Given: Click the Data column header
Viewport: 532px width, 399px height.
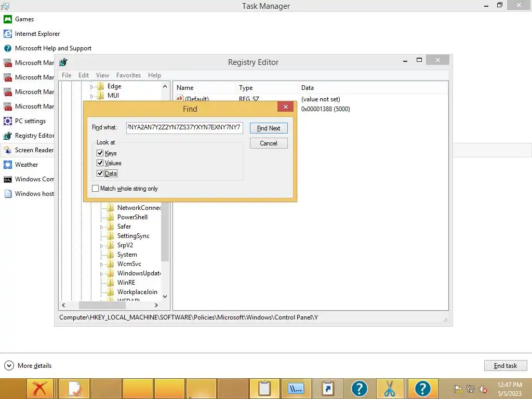Looking at the screenshot, I should [373, 87].
